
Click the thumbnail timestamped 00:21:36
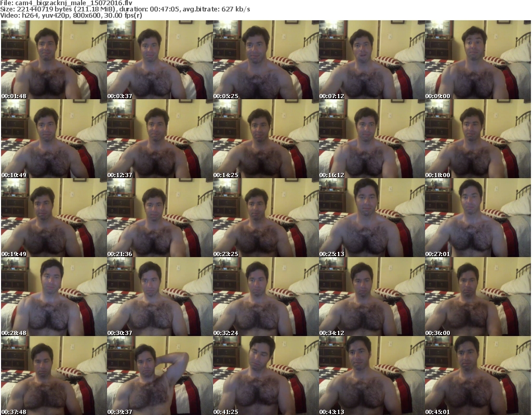coord(160,218)
